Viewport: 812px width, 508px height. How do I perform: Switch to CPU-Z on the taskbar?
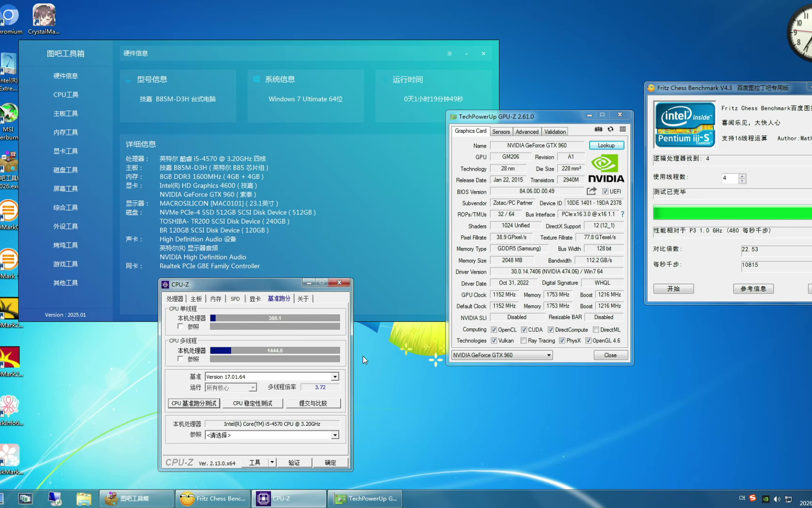coord(289,499)
